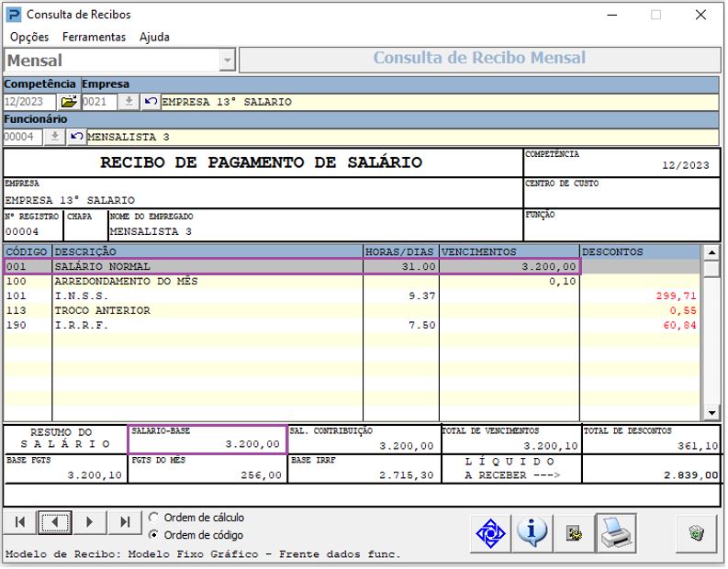The height and width of the screenshot is (569, 728).
Task: Click scroll down arrow of items list
Action: click(x=711, y=412)
